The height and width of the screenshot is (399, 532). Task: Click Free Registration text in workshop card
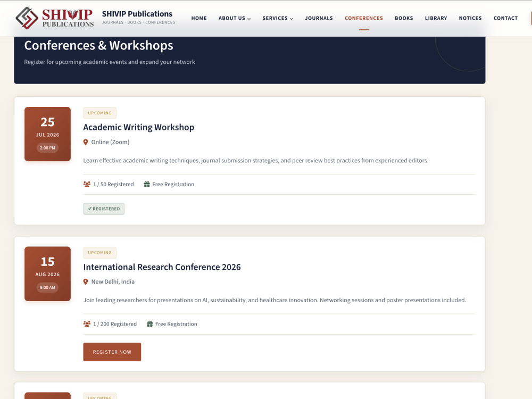tap(173, 184)
